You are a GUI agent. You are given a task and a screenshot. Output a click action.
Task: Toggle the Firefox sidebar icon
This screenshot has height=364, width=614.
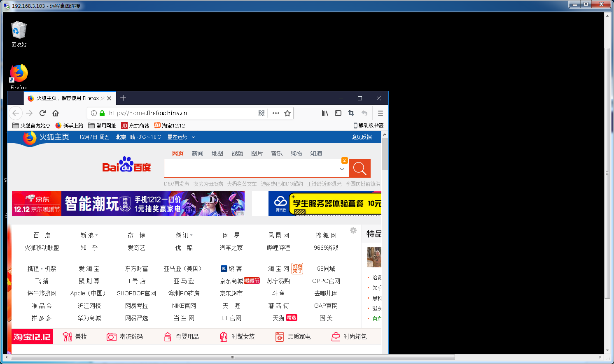tap(338, 113)
